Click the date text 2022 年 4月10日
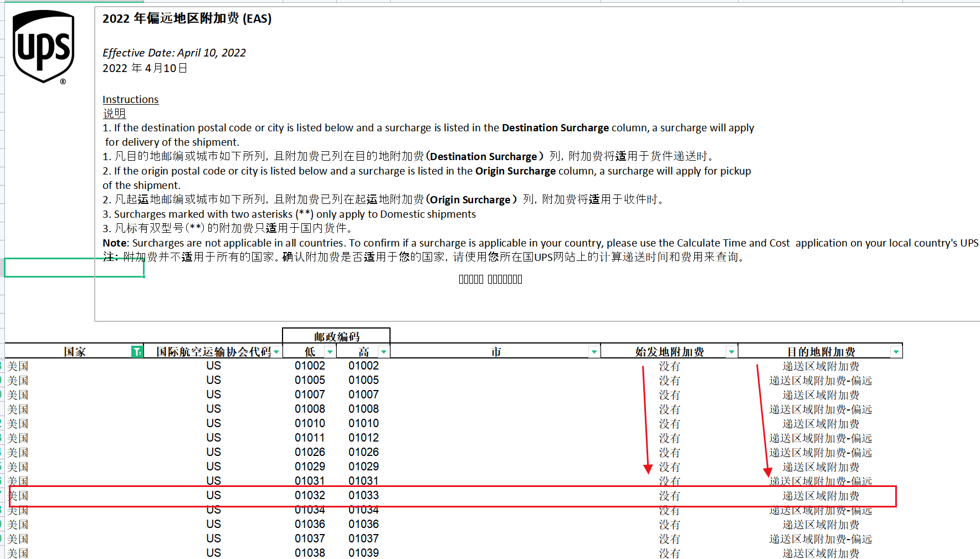The width and height of the screenshot is (980, 559). click(145, 68)
